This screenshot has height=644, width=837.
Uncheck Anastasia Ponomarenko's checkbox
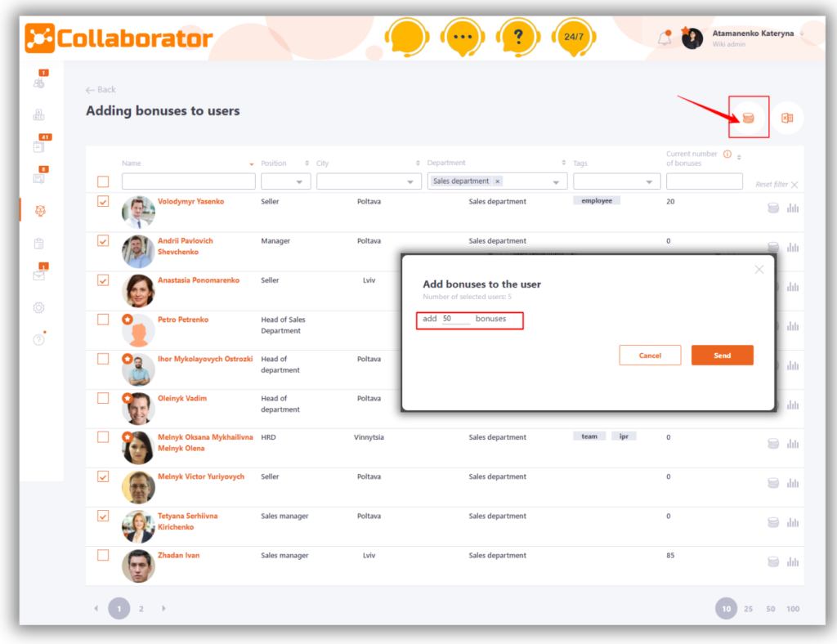pyautogui.click(x=103, y=280)
